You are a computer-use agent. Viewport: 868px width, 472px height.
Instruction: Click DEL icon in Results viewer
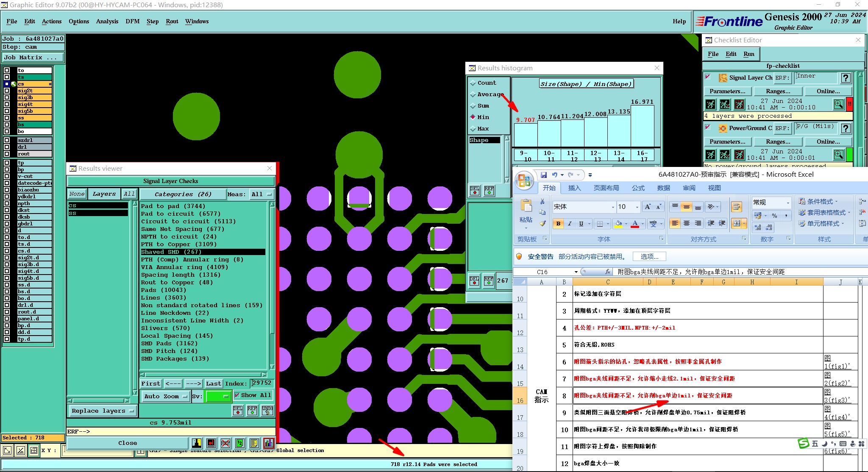[238, 410]
